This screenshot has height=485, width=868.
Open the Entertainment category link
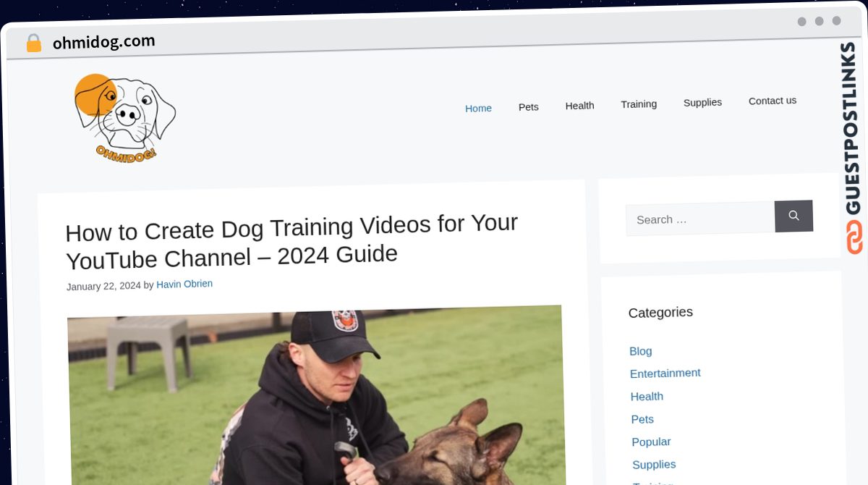coord(665,374)
